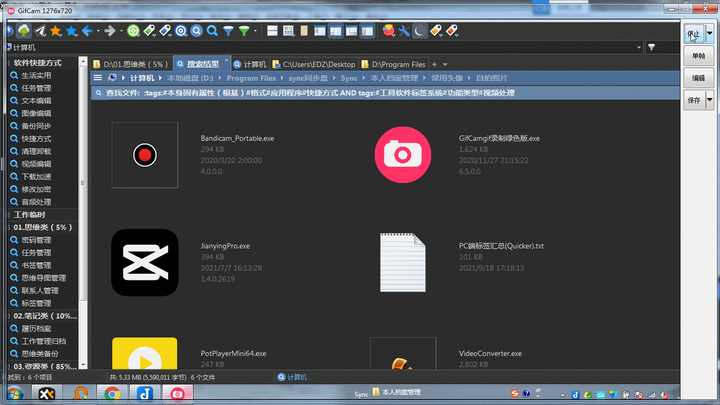Open the D:\Program Files tab
720x405 pixels.
point(394,64)
